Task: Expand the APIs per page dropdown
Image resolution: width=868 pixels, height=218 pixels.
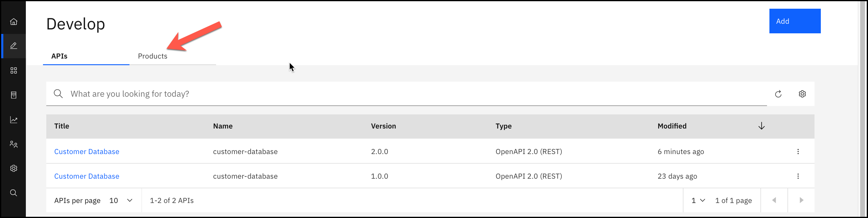Action: click(121, 201)
